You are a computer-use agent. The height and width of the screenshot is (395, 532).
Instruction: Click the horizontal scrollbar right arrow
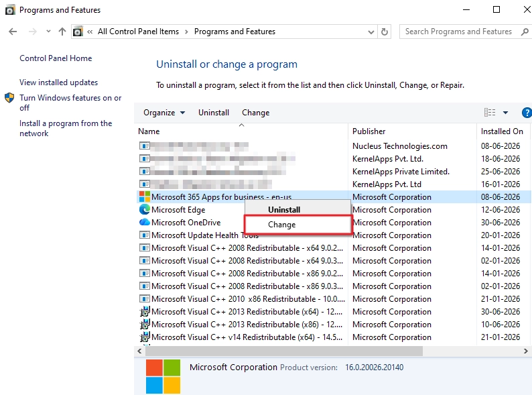click(525, 351)
